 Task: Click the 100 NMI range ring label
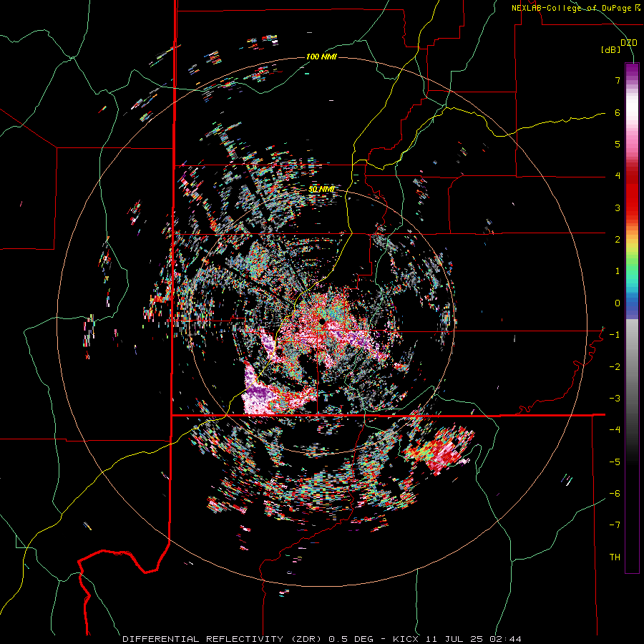321,57
